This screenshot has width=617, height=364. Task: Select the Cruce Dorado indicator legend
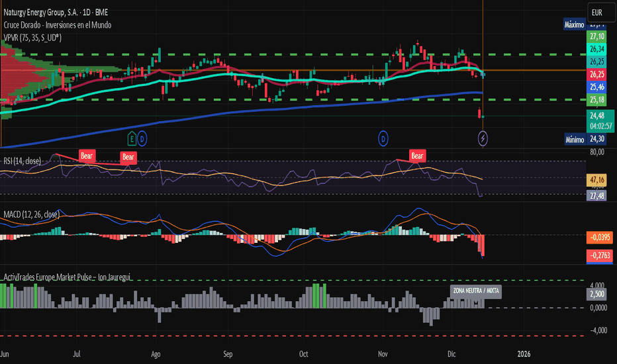pyautogui.click(x=58, y=24)
